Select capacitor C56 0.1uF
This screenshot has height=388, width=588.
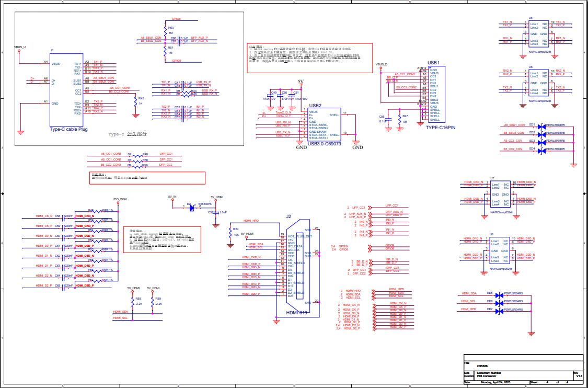point(387,119)
